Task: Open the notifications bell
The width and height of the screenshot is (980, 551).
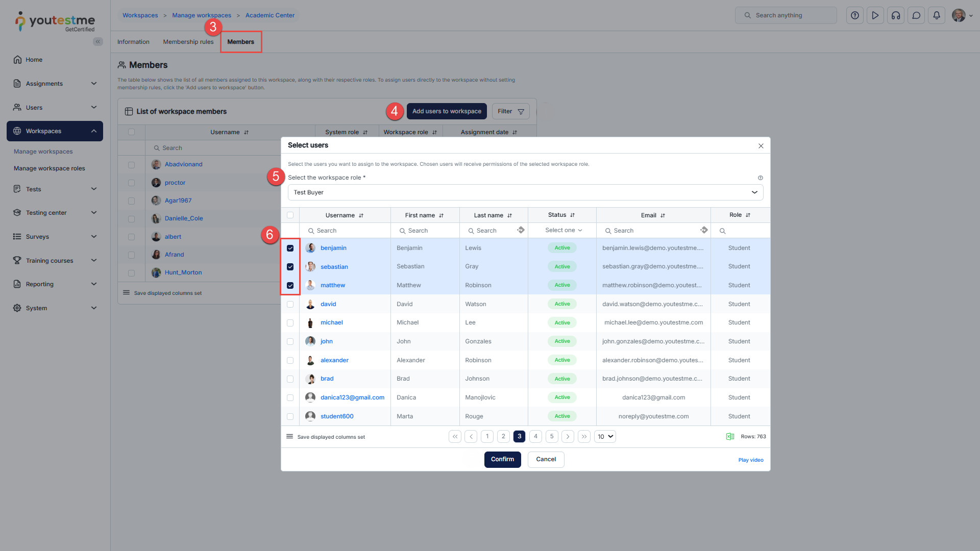Action: (x=937, y=15)
